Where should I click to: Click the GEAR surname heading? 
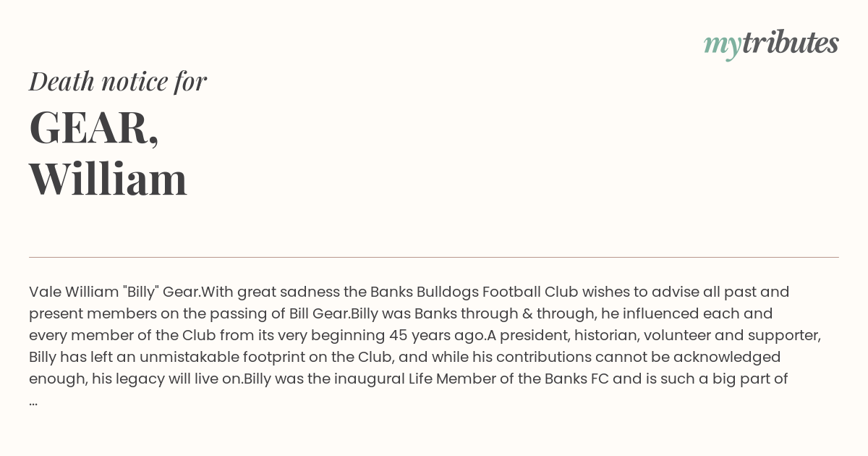point(94,127)
